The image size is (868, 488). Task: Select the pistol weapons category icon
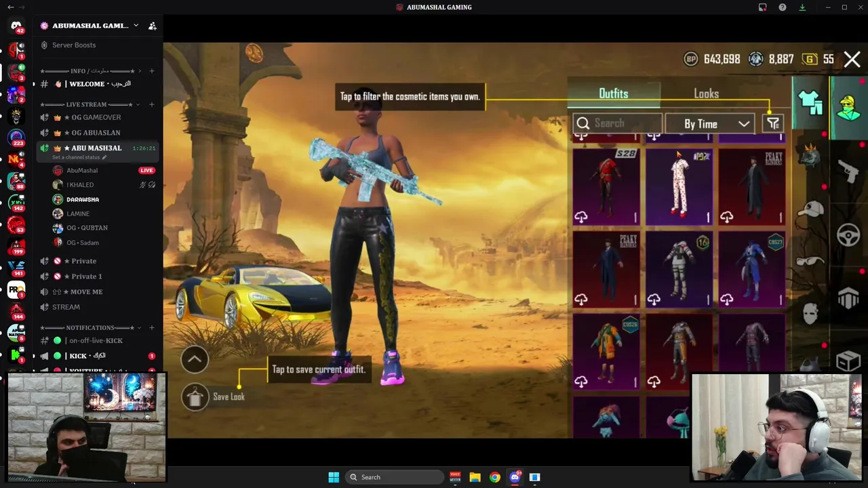tap(848, 172)
